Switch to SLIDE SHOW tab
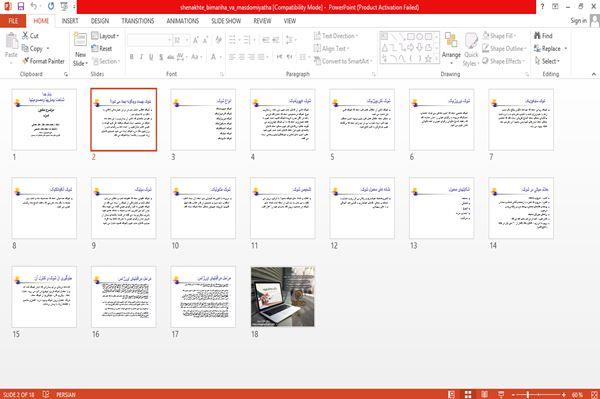 (226, 21)
